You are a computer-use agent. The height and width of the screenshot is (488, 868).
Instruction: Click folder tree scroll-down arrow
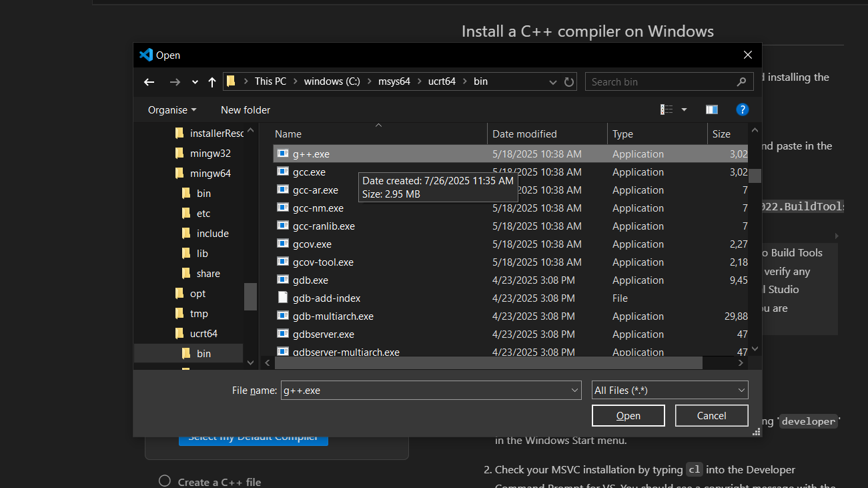(x=250, y=362)
